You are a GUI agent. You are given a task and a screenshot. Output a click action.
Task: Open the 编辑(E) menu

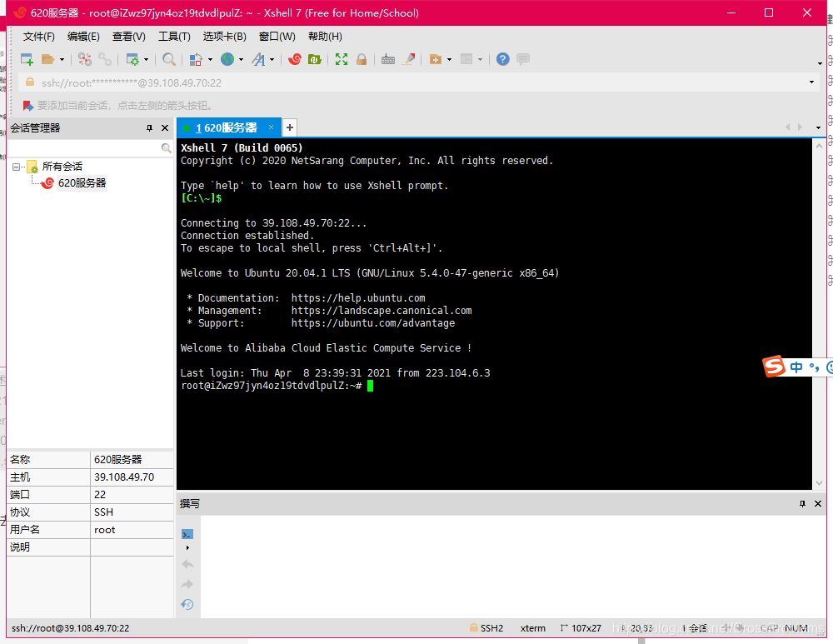(83, 36)
